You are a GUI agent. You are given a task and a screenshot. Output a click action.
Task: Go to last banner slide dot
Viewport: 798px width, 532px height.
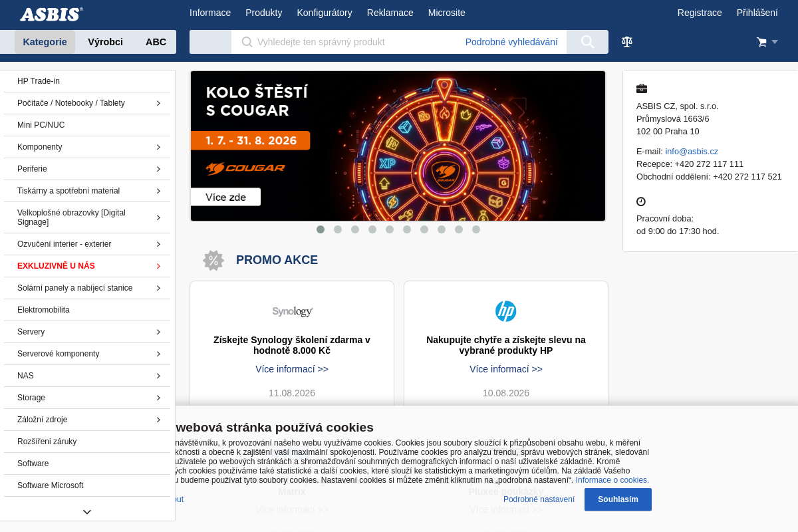pos(476,229)
